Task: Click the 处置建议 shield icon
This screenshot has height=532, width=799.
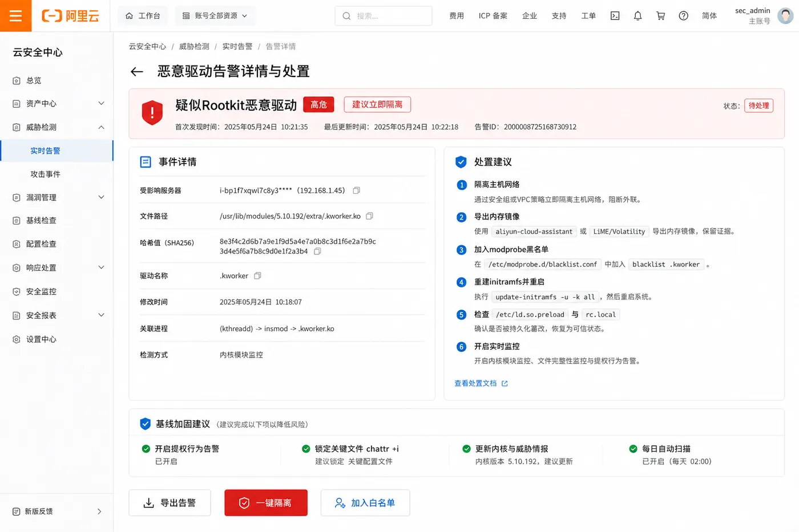Action: (461, 162)
